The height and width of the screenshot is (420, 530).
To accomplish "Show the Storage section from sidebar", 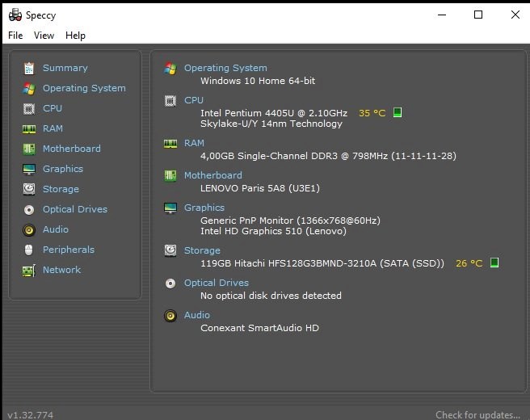I will point(61,189).
